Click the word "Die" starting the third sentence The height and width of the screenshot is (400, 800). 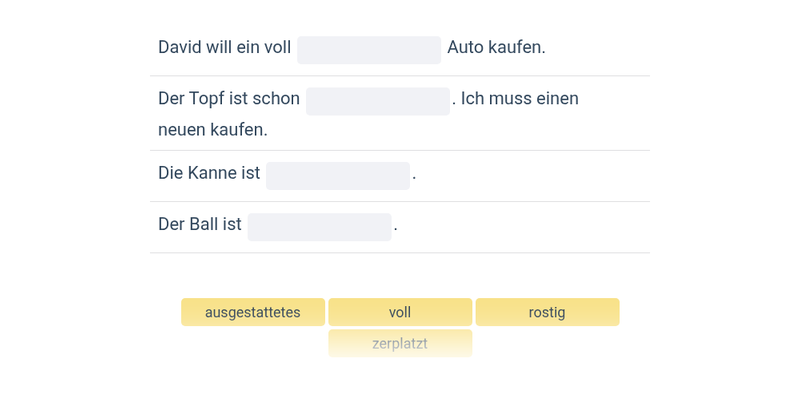[x=170, y=174]
